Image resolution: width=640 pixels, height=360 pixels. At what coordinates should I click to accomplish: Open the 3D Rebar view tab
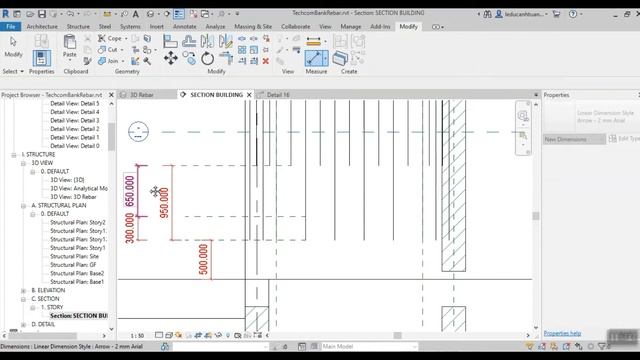click(141, 95)
